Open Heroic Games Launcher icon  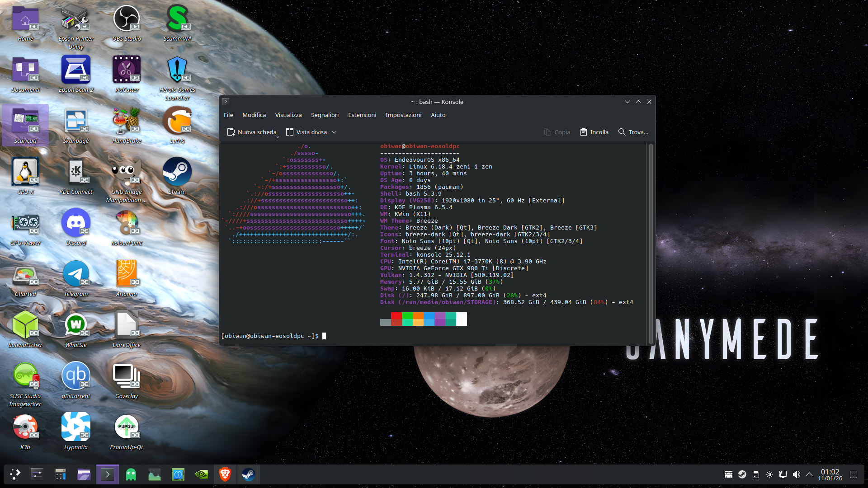coord(177,70)
